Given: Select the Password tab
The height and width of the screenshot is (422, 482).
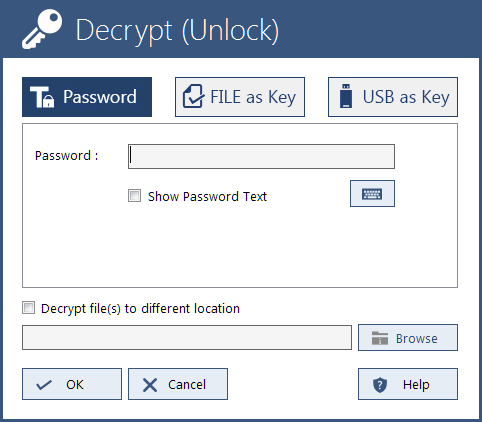Looking at the screenshot, I should pos(87,97).
